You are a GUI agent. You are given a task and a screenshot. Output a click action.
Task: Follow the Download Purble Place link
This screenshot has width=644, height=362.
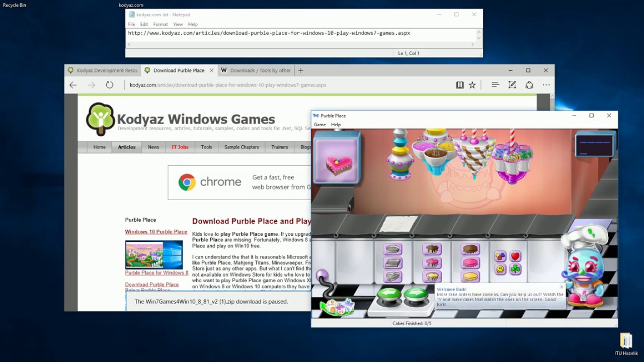click(x=152, y=285)
